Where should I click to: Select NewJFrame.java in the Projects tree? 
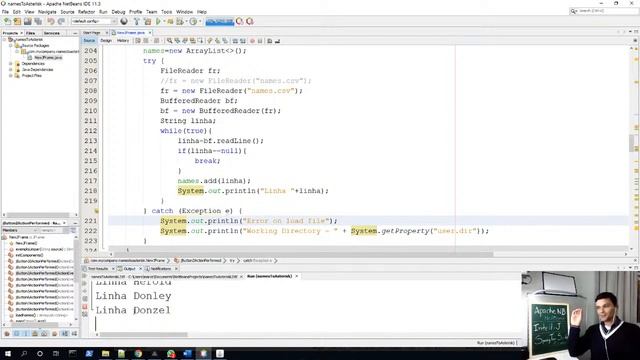[48, 58]
